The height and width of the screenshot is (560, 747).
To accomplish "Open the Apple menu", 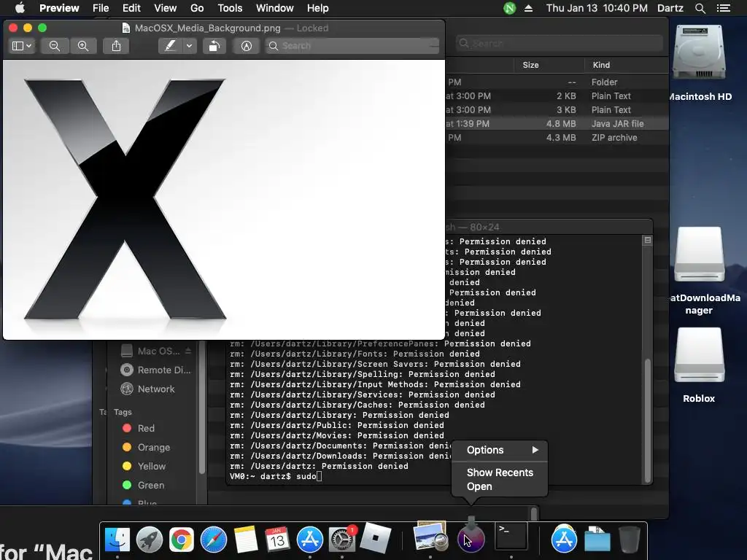I will [x=20, y=8].
